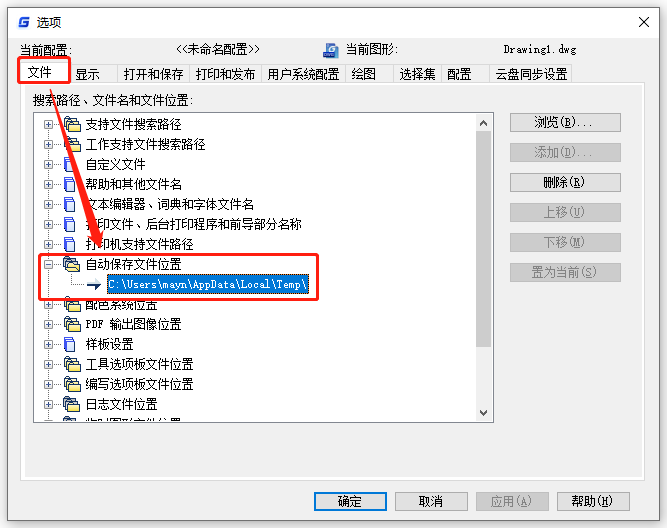
Task: Expand the 自定义文件 node
Action: 48,164
